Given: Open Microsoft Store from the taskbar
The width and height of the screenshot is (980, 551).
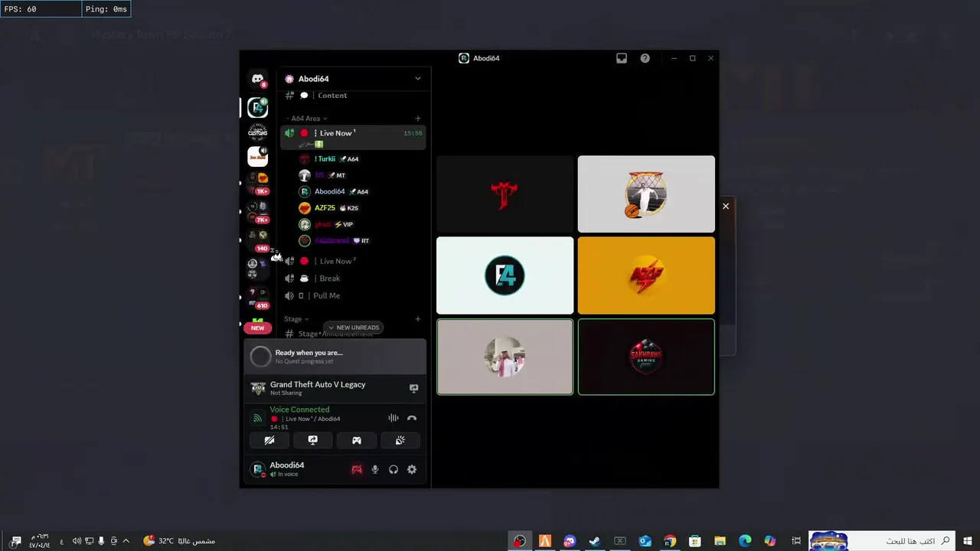Looking at the screenshot, I should 695,541.
